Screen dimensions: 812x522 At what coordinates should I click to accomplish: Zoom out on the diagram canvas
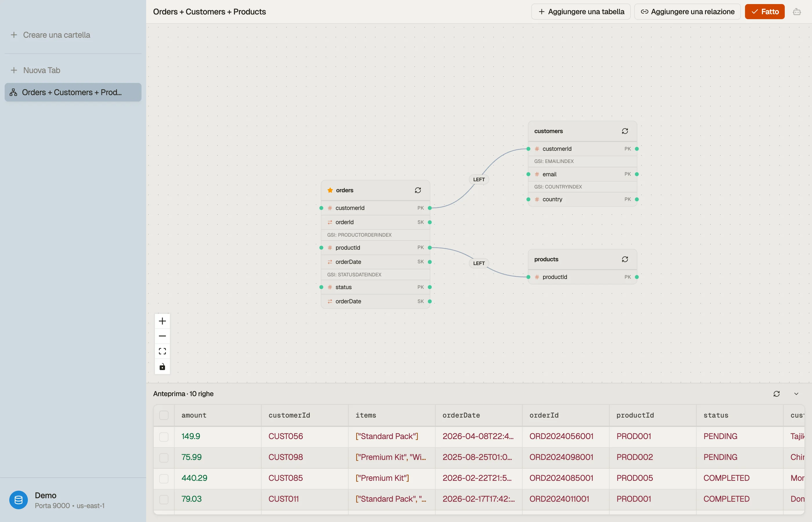pyautogui.click(x=162, y=336)
